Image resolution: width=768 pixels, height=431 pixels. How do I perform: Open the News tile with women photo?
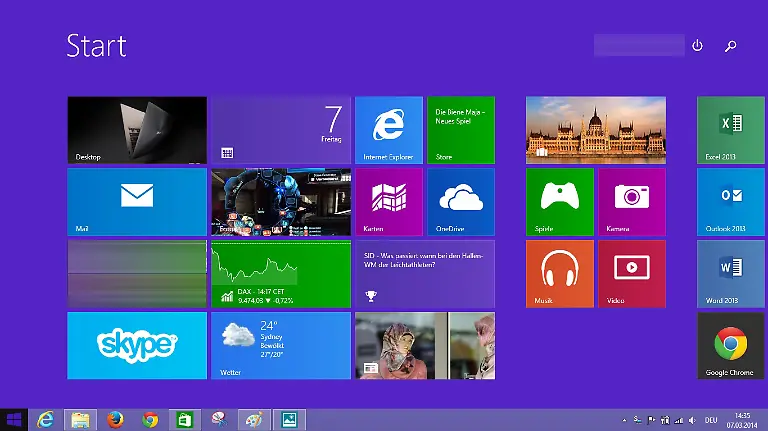(x=425, y=345)
